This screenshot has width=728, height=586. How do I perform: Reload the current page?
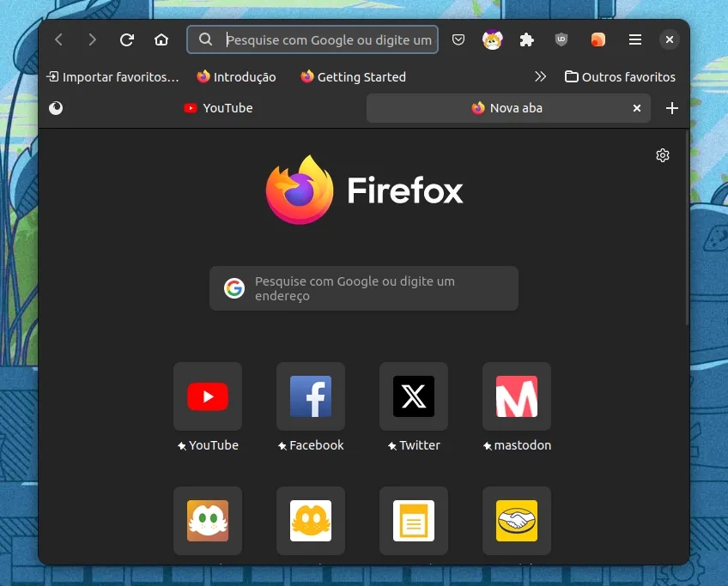click(127, 40)
